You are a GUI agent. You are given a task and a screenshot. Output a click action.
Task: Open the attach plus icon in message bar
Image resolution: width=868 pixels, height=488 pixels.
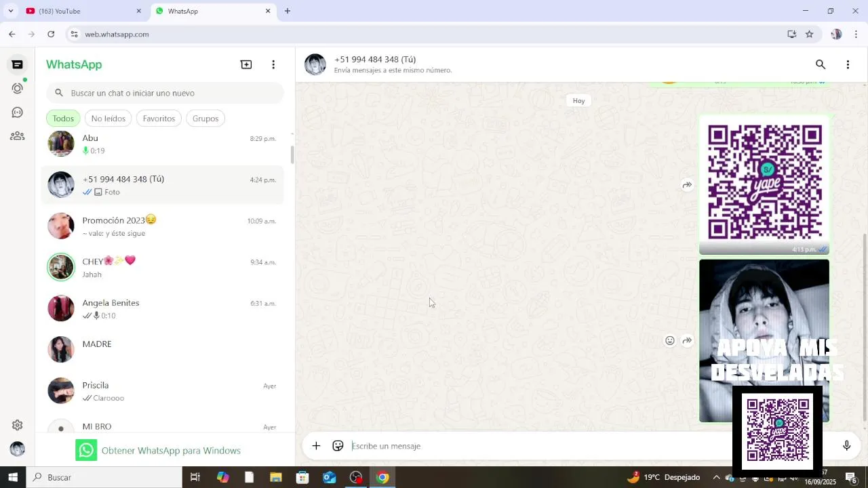coord(316,445)
